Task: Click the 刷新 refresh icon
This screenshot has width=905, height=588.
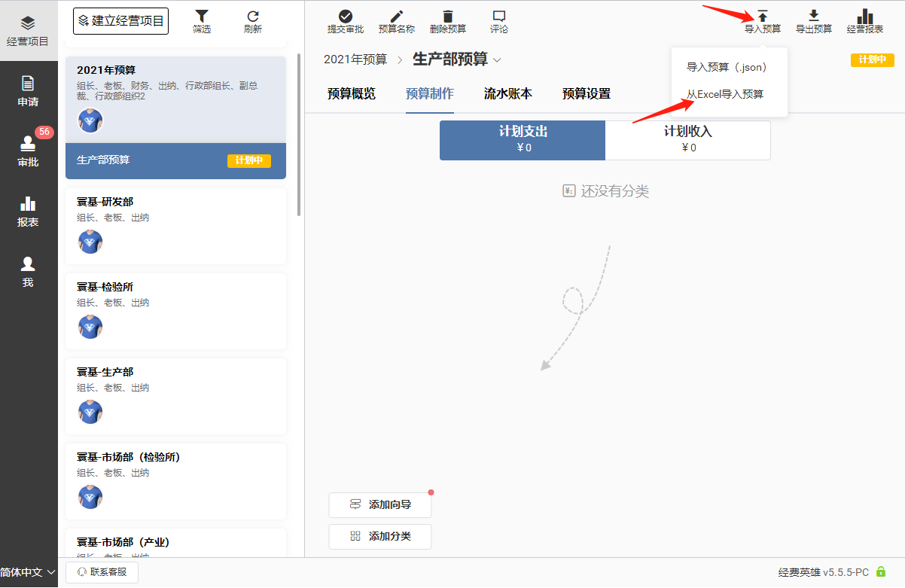Action: pyautogui.click(x=253, y=17)
